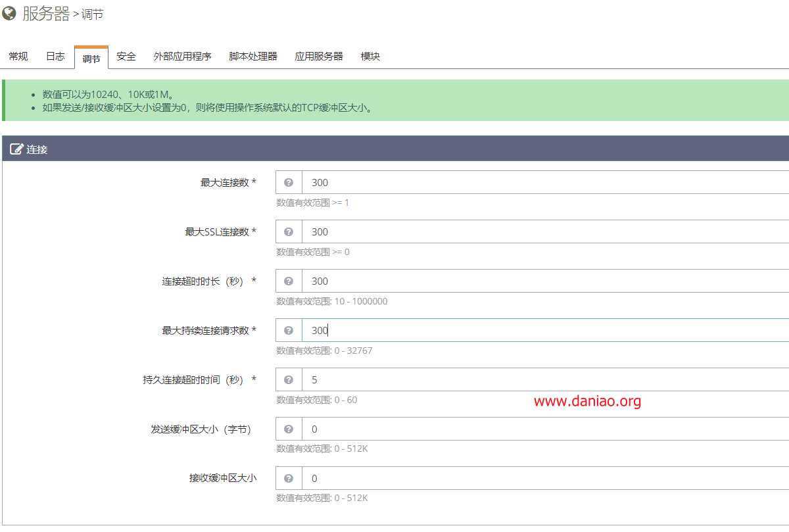Click the 服务器 breadcrumb title
This screenshot has height=532, width=789.
pos(46,14)
